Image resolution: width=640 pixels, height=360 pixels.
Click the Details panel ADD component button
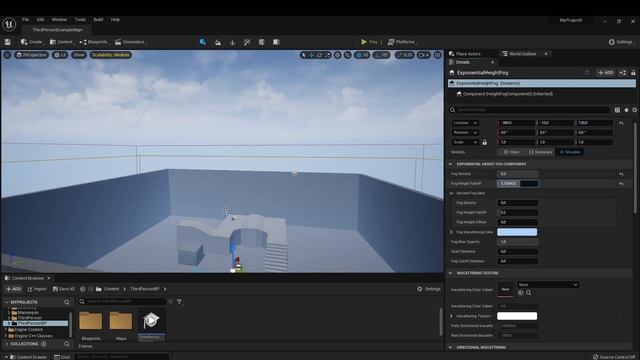point(606,73)
